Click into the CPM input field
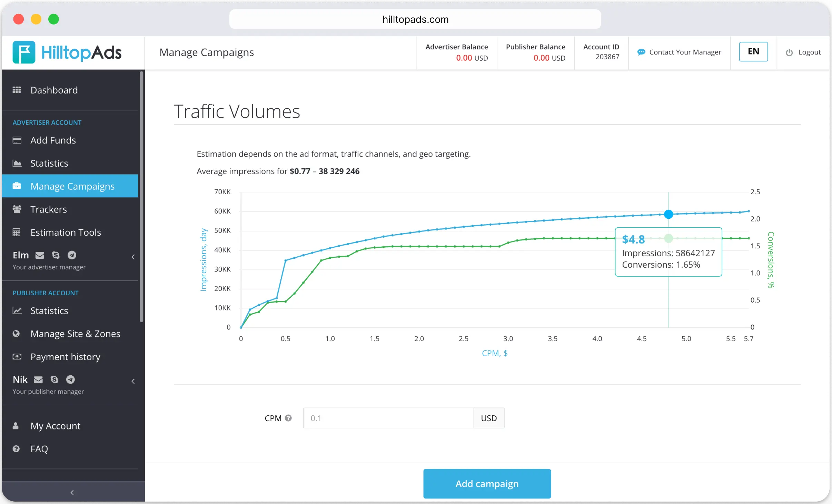832x504 pixels. [388, 418]
